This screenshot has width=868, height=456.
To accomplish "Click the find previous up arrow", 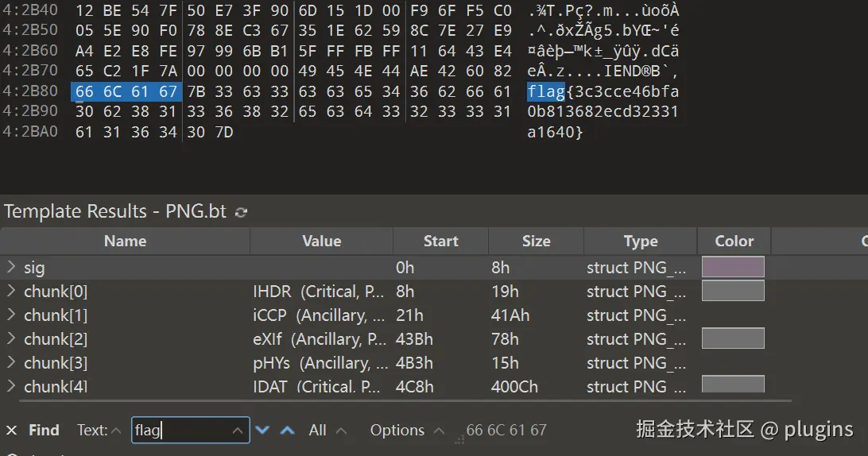I will 288,431.
